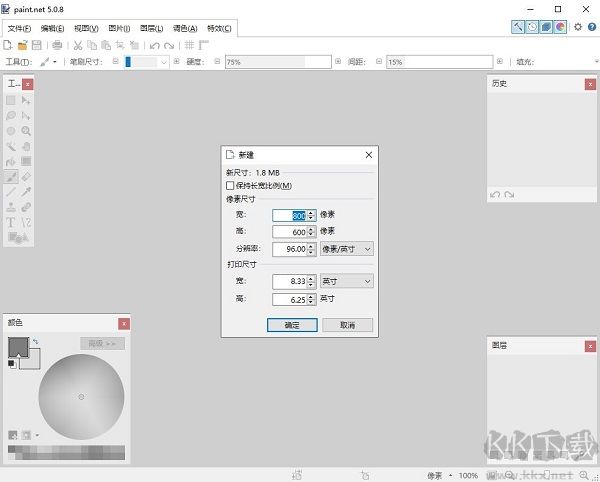Click the Redo arrow in main toolbar
This screenshot has height=482, width=600.
(x=169, y=46)
